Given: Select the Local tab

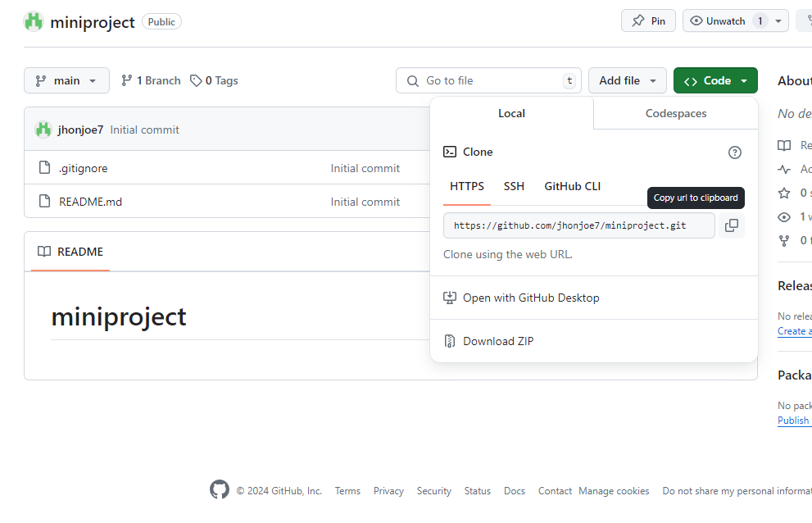Looking at the screenshot, I should (x=511, y=113).
